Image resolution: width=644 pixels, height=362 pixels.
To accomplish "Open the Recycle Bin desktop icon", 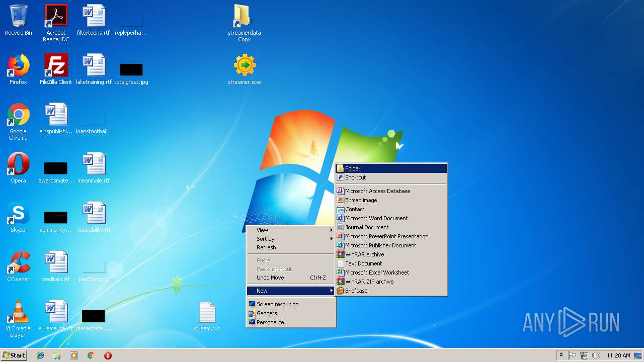I will [18, 21].
